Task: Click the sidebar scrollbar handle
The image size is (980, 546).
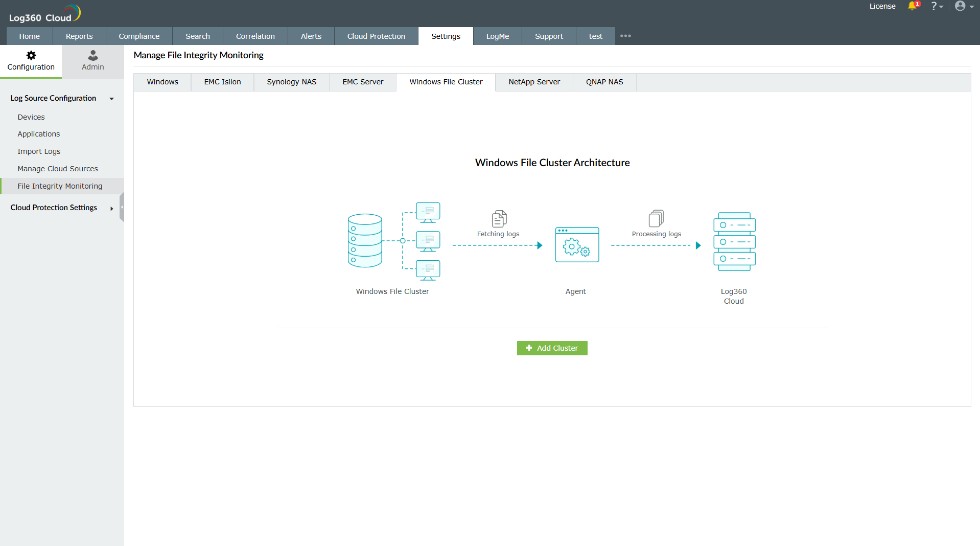Action: click(122, 207)
